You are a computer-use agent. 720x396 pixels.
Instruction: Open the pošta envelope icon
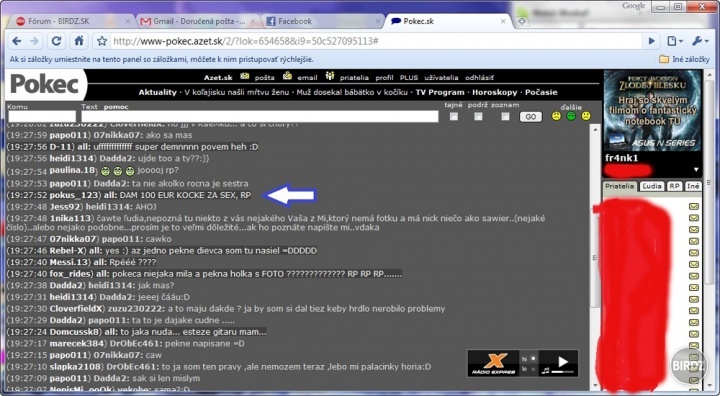(245, 76)
